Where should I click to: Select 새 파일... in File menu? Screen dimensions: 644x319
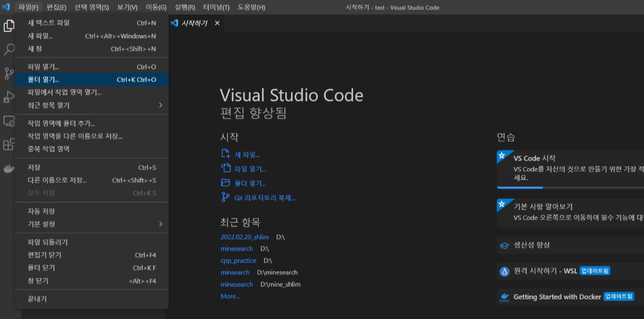pos(92,36)
